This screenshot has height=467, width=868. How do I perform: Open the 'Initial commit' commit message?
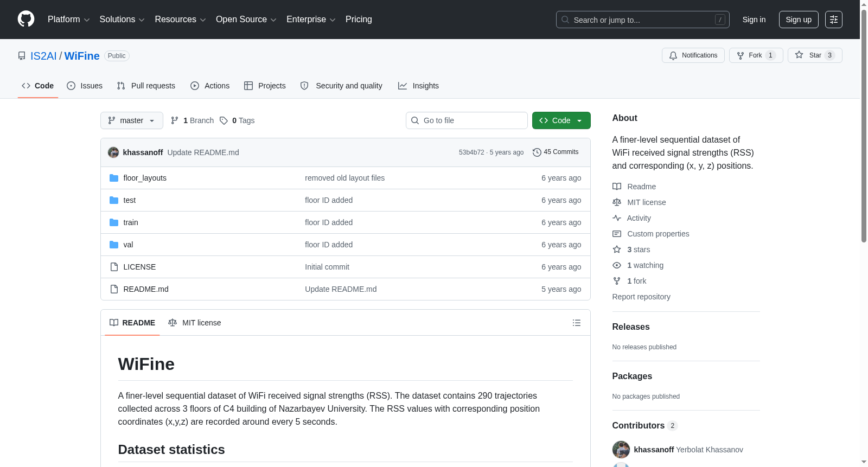tap(327, 267)
